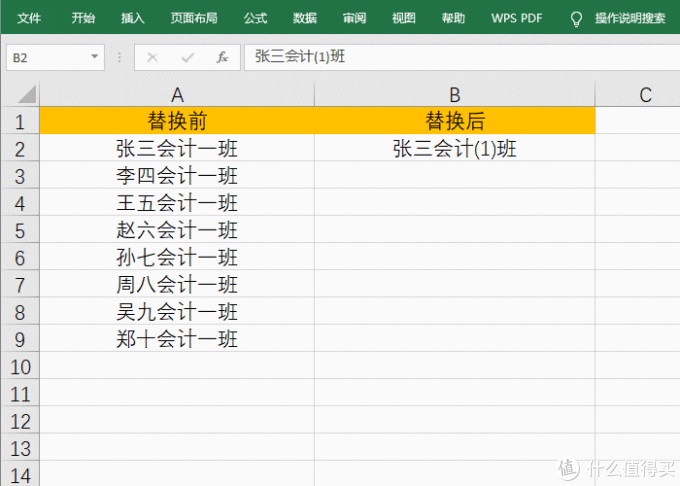Viewport: 680px width, 486px height.
Task: Switch to the 开始 tab
Action: click(x=83, y=18)
